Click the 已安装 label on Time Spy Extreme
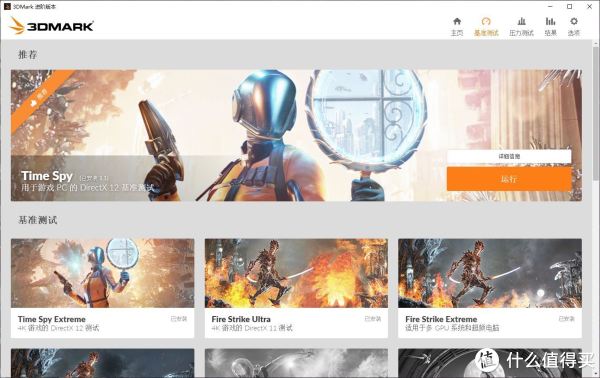The height and width of the screenshot is (378, 600). tap(179, 319)
